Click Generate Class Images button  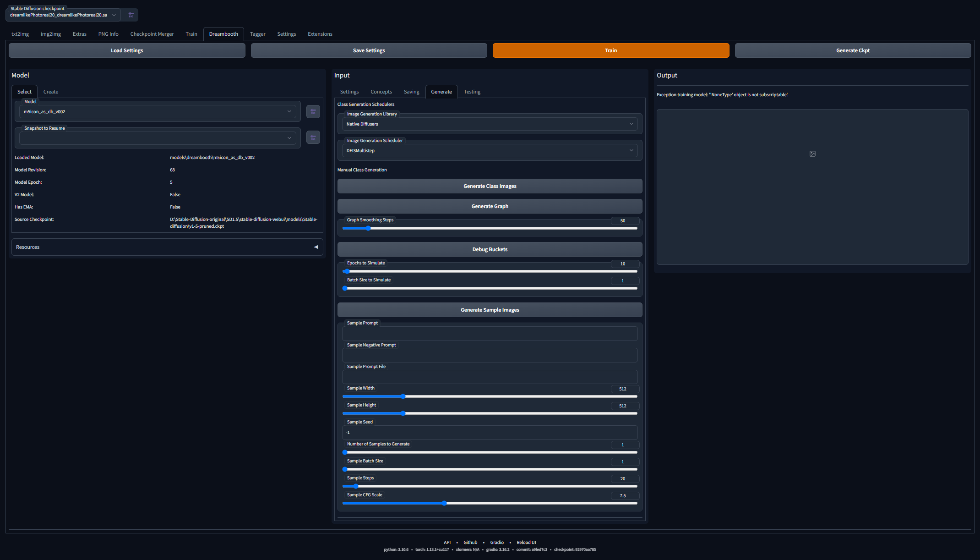(x=490, y=186)
